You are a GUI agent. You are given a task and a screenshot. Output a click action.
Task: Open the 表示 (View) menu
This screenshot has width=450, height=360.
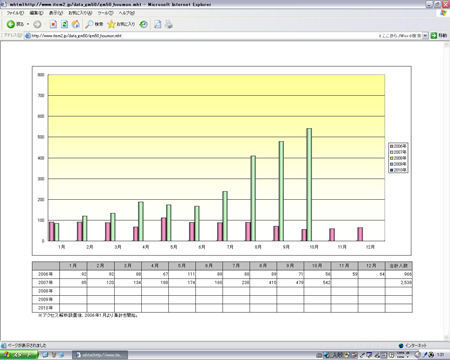tap(56, 13)
